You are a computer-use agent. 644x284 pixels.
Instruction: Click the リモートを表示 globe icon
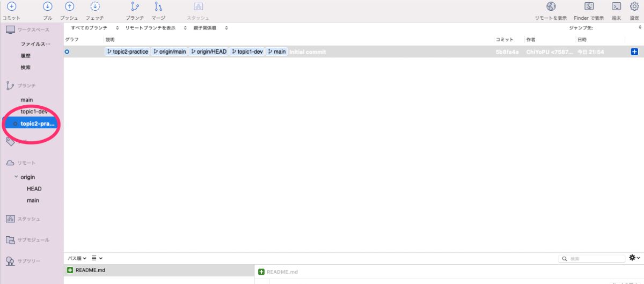[x=551, y=6]
